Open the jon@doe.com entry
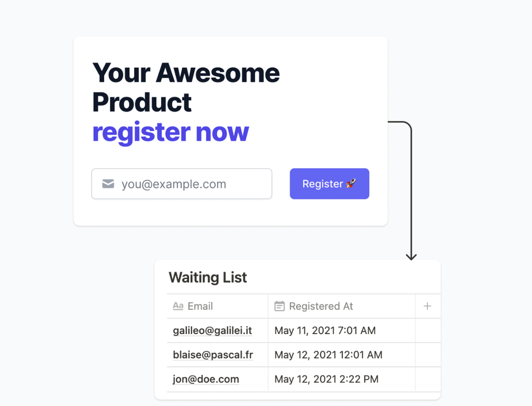Viewport: 532px width, 406px height. (206, 380)
